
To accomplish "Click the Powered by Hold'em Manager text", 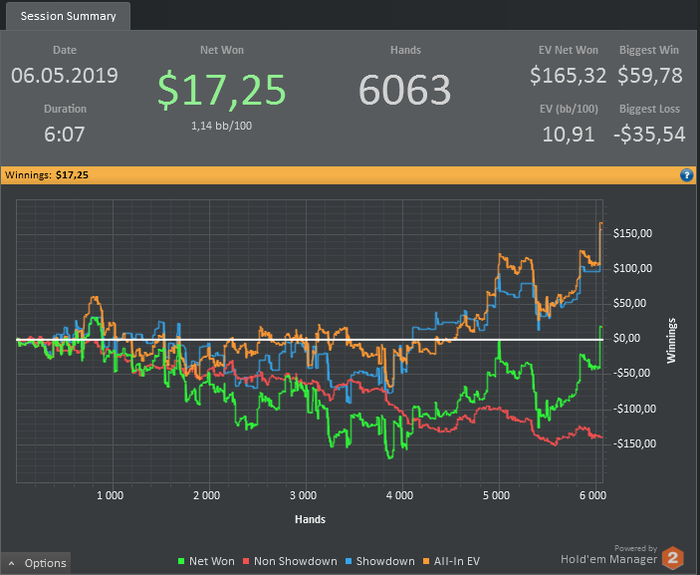I will [x=609, y=554].
